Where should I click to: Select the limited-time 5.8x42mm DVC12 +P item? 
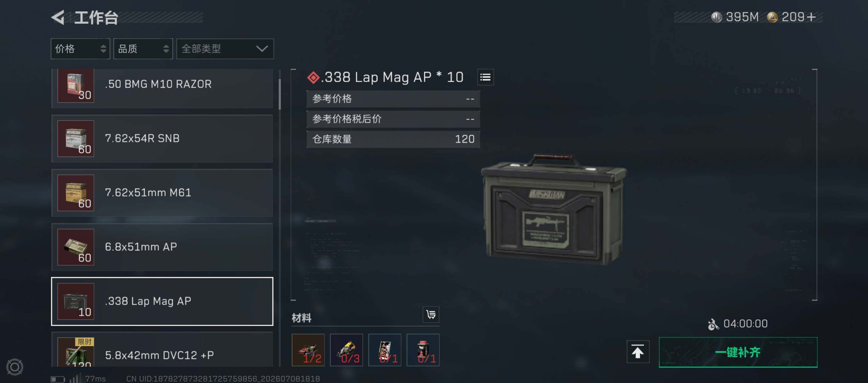(162, 349)
